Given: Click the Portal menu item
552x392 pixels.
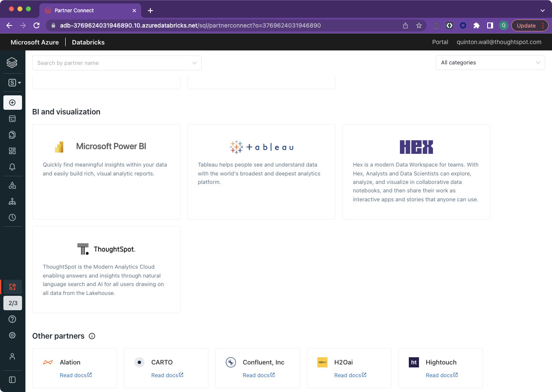Looking at the screenshot, I should (440, 42).
